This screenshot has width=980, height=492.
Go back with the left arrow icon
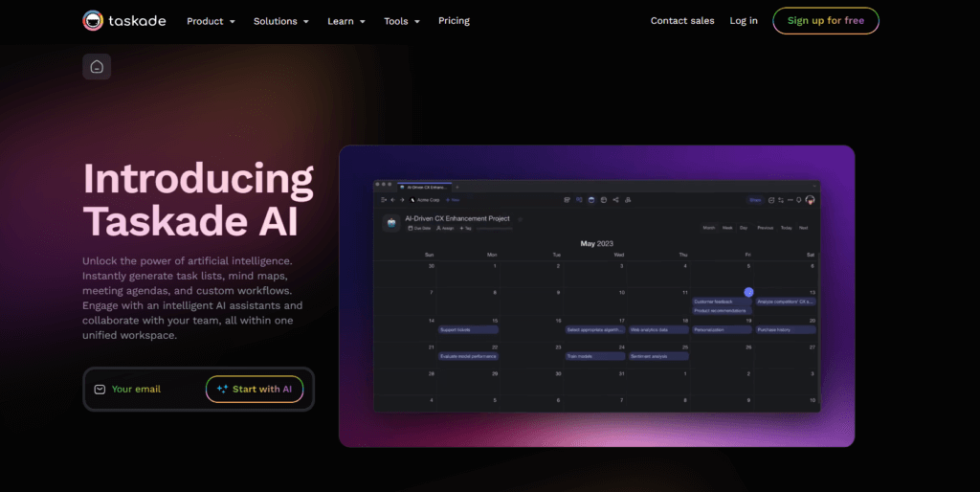[392, 200]
